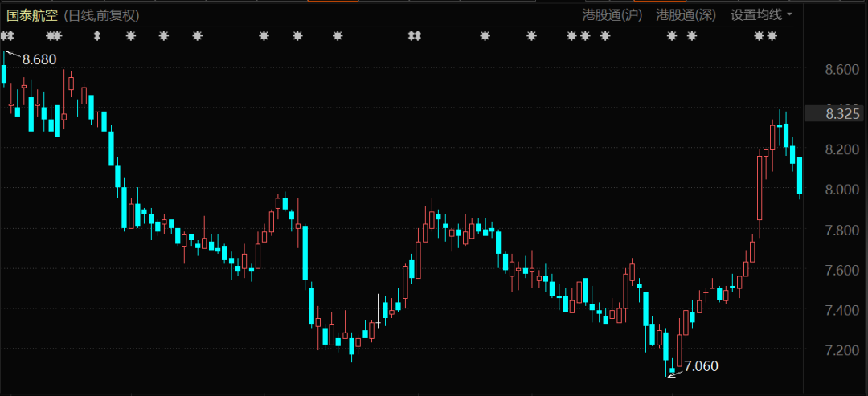
Task: Click the highlighted 8.325 current price tag
Action: click(x=842, y=114)
